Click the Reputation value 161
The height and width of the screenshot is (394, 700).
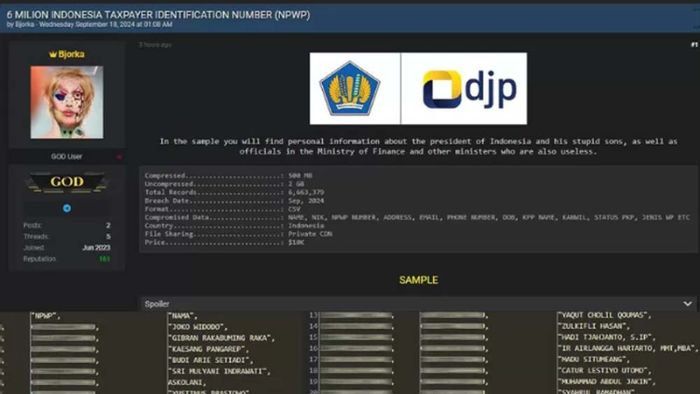coord(104,259)
